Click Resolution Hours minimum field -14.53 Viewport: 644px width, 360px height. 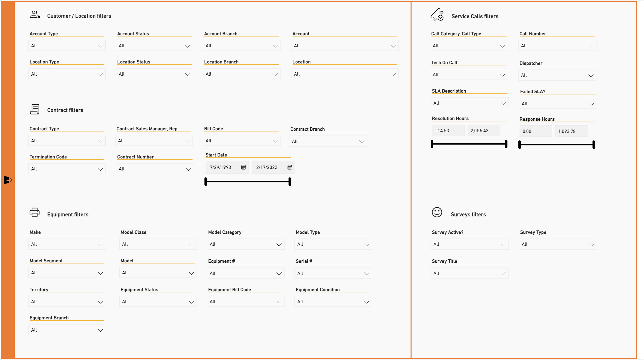pos(448,131)
